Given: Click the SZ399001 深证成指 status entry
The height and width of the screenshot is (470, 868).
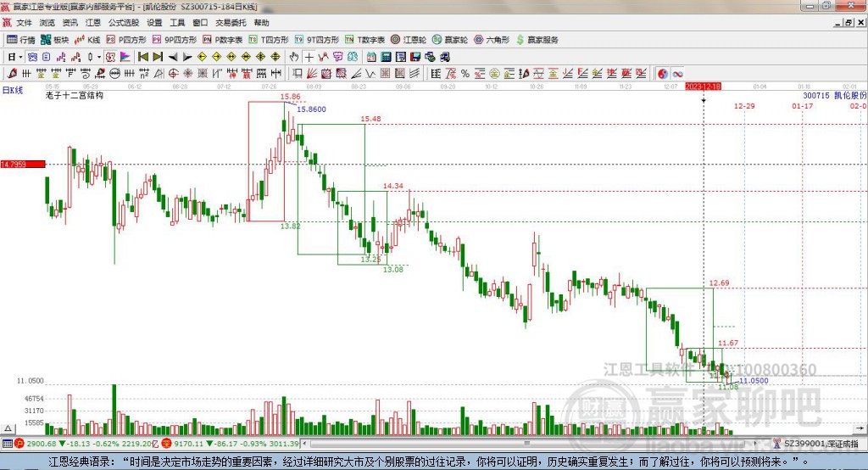Looking at the screenshot, I should 821,444.
